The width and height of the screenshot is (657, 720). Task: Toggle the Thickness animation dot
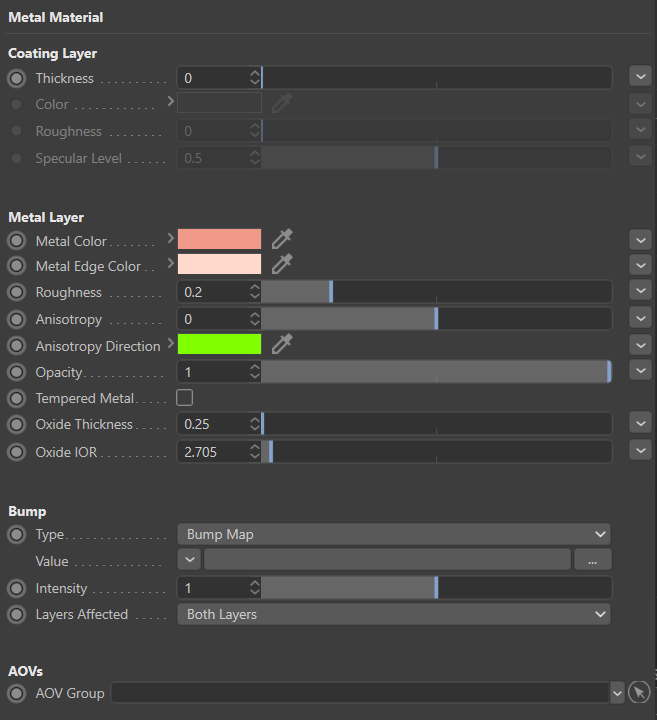click(16, 78)
